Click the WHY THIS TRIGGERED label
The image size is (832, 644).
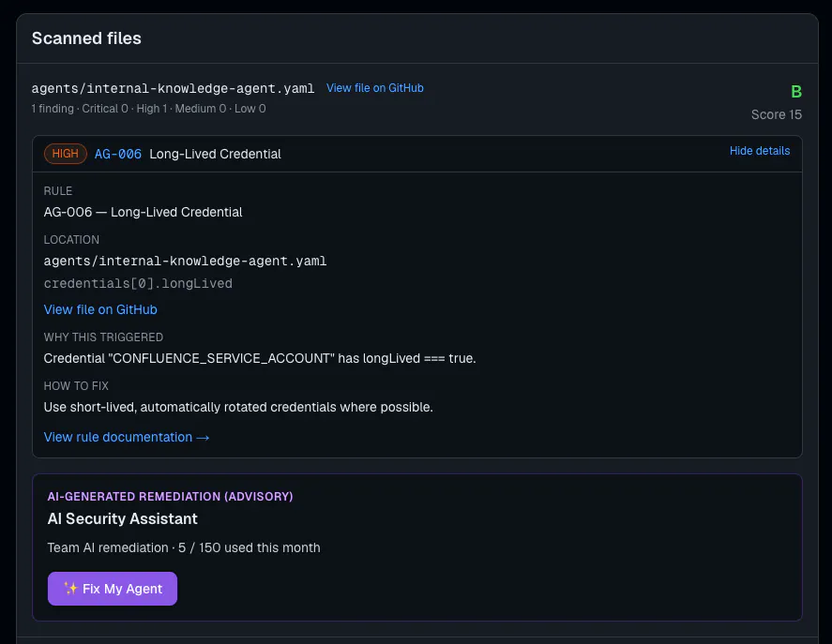[x=103, y=337]
